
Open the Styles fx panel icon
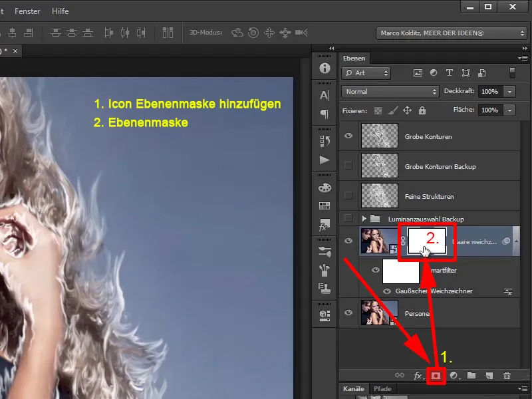(x=324, y=225)
